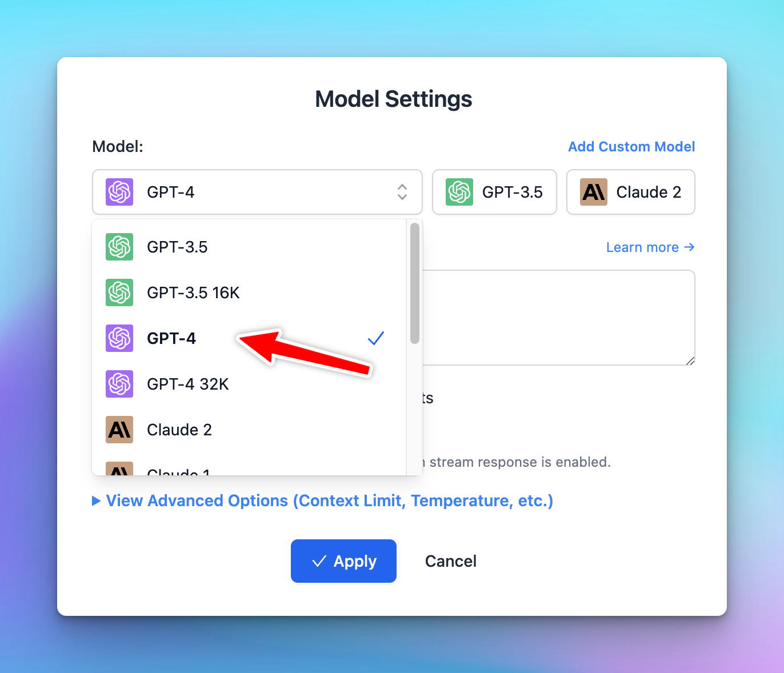Click the purple icon beside GPT-4 32K
This screenshot has height=673, width=784.
[119, 384]
